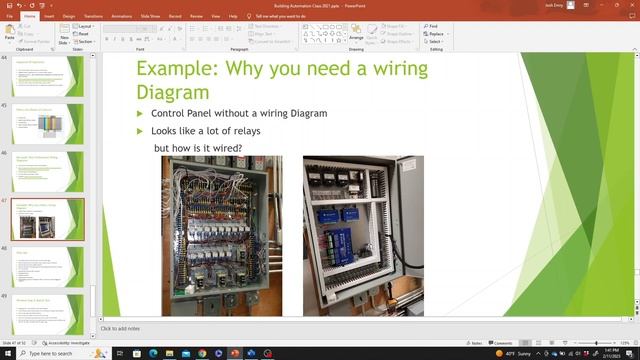Open the Windows Start menu
This screenshot has height=360, width=640.
7,353
